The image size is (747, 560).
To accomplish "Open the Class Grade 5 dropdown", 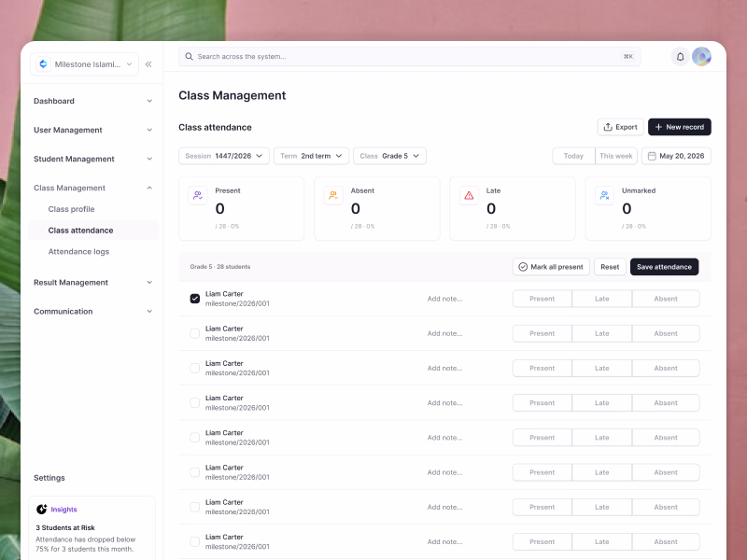I will coord(389,156).
